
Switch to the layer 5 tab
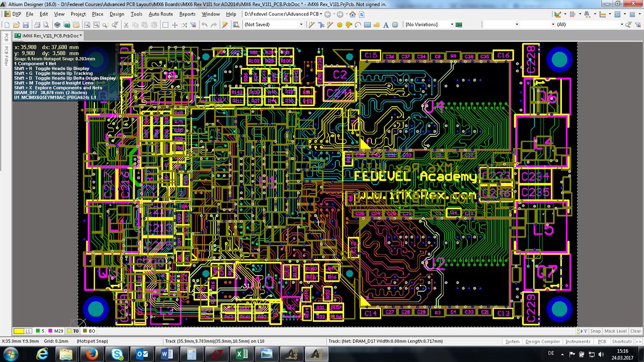tap(40, 331)
